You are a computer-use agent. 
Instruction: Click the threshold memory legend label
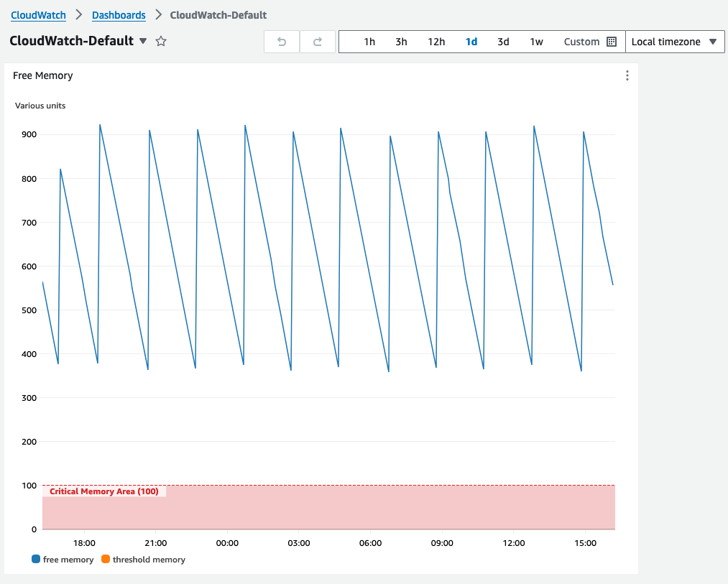[x=149, y=560]
